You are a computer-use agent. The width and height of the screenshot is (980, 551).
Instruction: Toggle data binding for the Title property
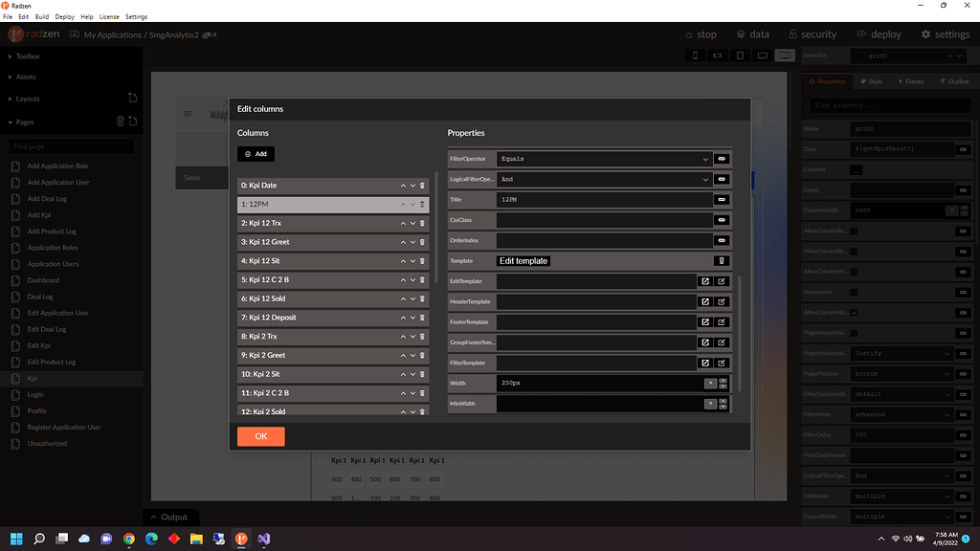click(723, 199)
